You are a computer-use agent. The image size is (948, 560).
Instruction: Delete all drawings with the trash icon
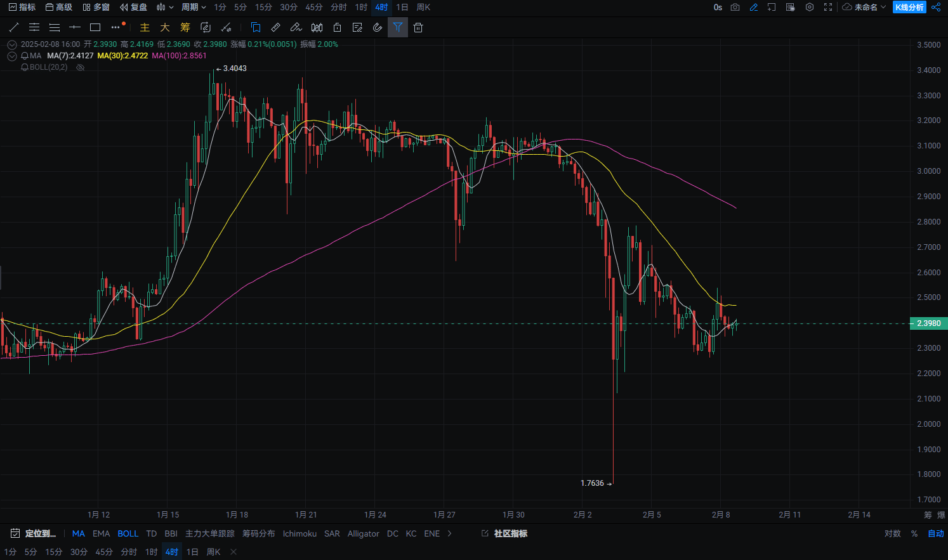tap(418, 27)
